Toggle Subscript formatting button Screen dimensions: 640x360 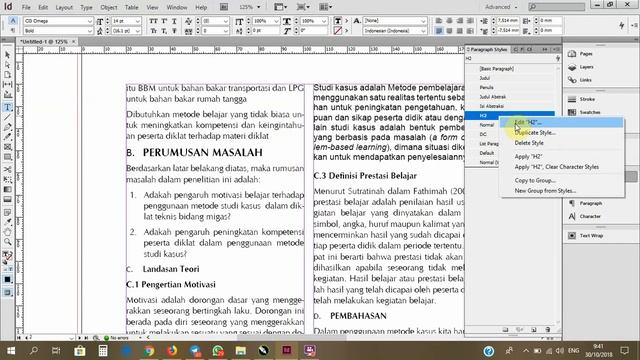pyautogui.click(x=164, y=31)
